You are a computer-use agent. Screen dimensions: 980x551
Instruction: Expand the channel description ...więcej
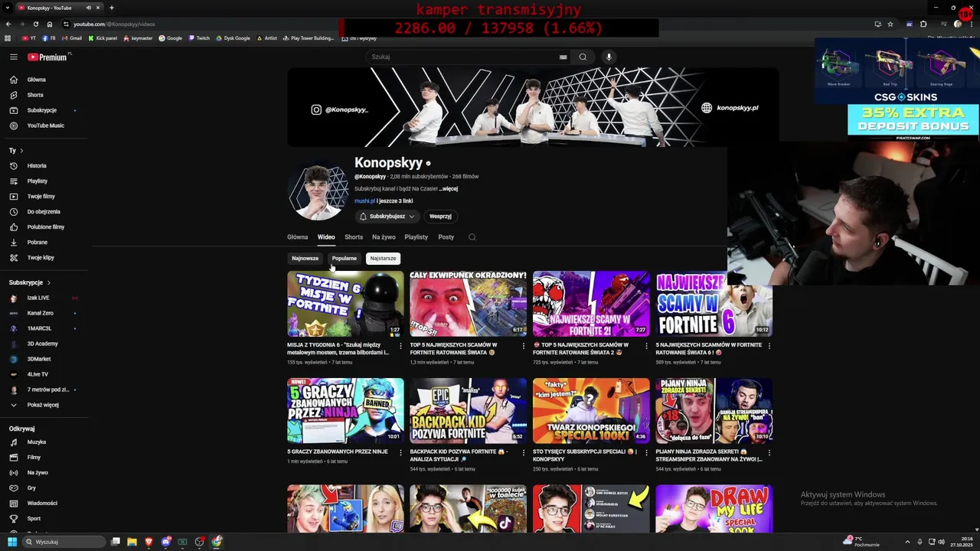(449, 189)
